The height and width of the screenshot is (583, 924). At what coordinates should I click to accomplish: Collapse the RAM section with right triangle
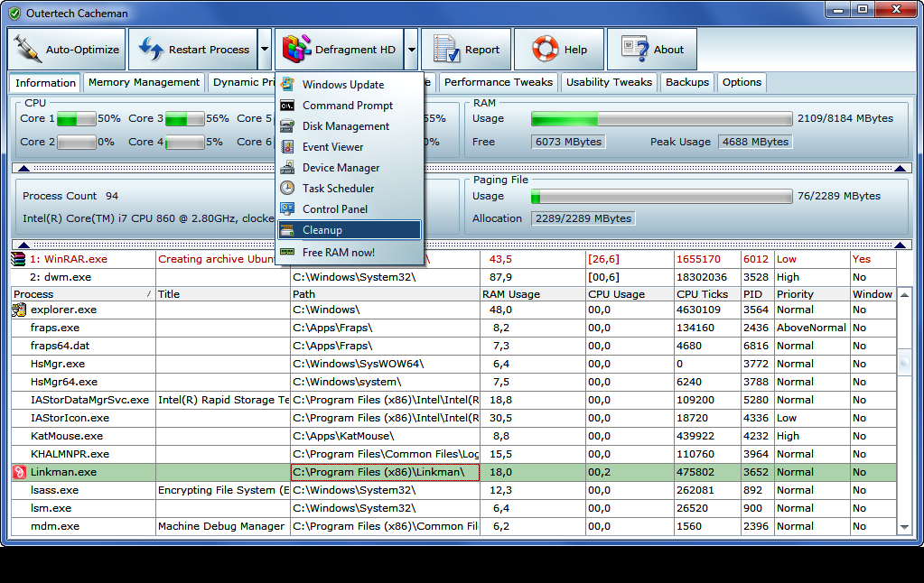[900, 169]
